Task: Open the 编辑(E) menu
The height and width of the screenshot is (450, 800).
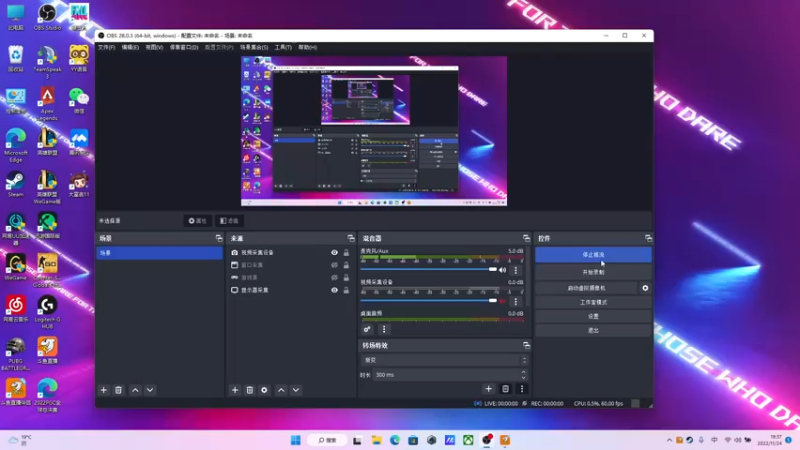Action: pyautogui.click(x=130, y=47)
